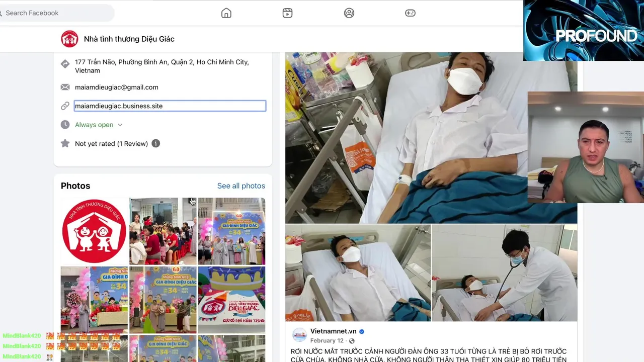Open the review info icon

pyautogui.click(x=156, y=143)
